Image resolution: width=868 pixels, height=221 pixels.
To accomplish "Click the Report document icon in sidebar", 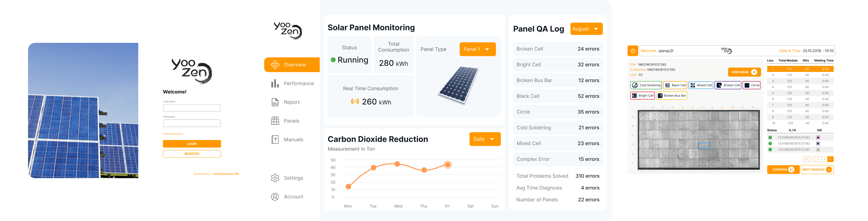I will [x=275, y=102].
